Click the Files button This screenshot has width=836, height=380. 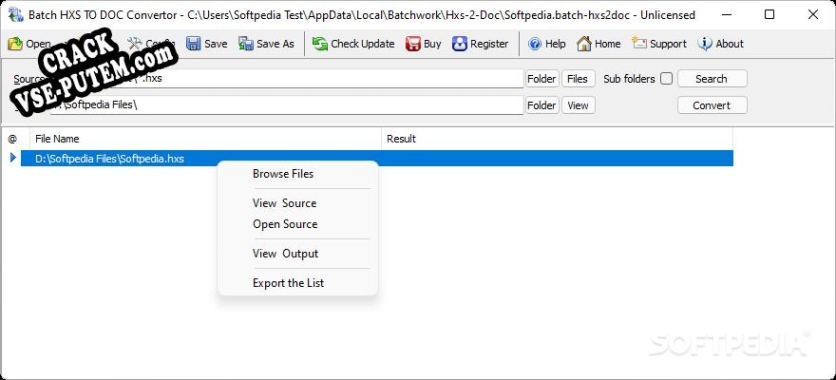[x=577, y=79]
